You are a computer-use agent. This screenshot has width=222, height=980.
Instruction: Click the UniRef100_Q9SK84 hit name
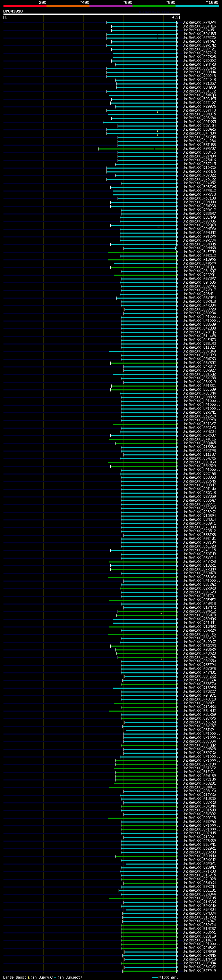[199, 118]
